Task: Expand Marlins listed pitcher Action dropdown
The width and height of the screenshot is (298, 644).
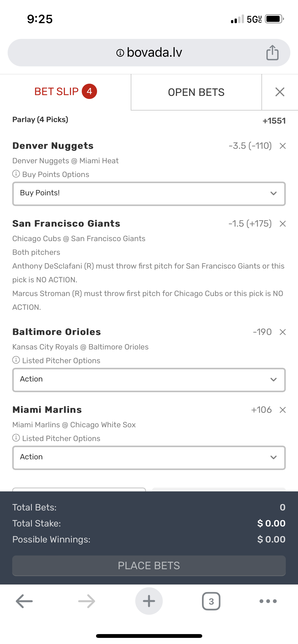Action: [149, 458]
